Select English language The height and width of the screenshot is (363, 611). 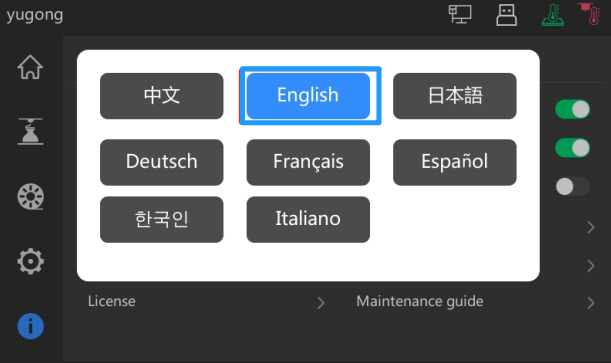pyautogui.click(x=308, y=96)
